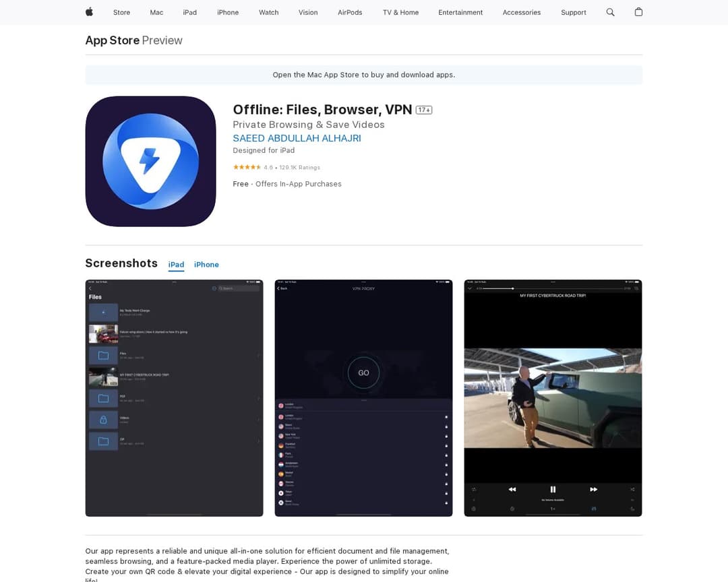
Task: Click the Apple logo icon
Action: 89,12
